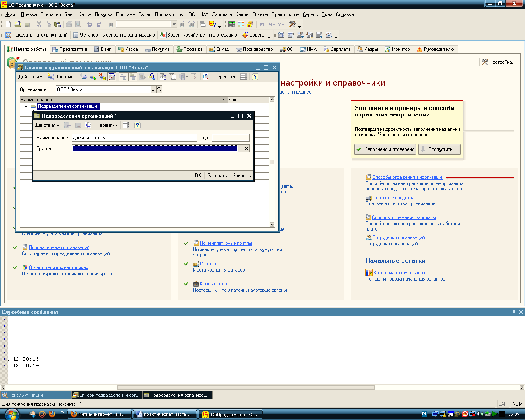
Task: Clear the Группа field with X button
Action: click(x=247, y=148)
